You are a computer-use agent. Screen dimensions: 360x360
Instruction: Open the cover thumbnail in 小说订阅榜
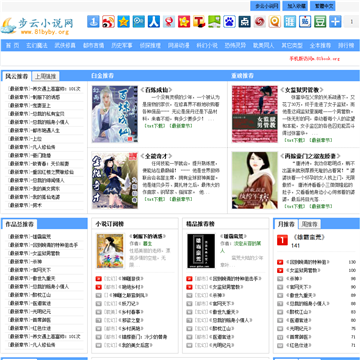coord(110,251)
